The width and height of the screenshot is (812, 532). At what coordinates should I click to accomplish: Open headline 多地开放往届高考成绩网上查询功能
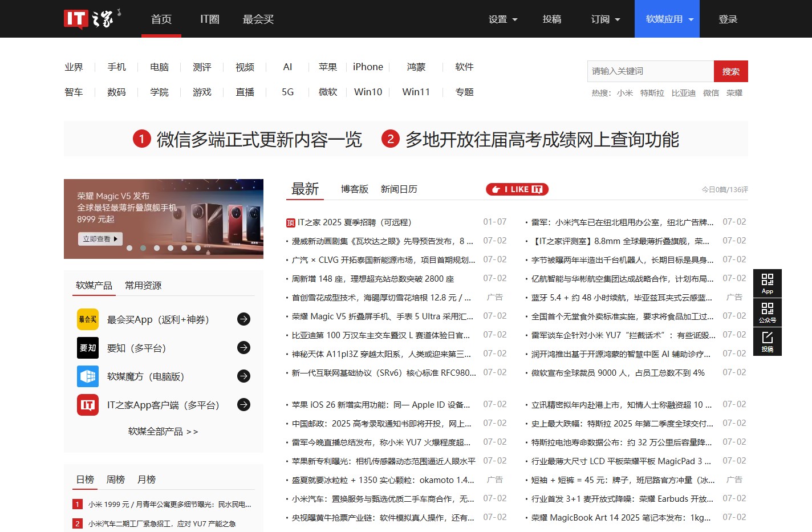542,139
